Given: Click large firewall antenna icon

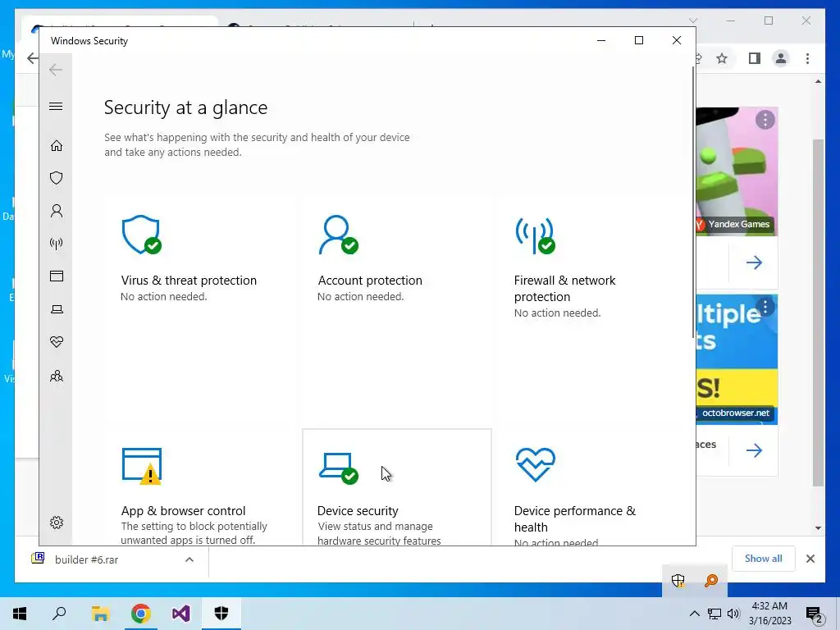Looking at the screenshot, I should (x=535, y=235).
